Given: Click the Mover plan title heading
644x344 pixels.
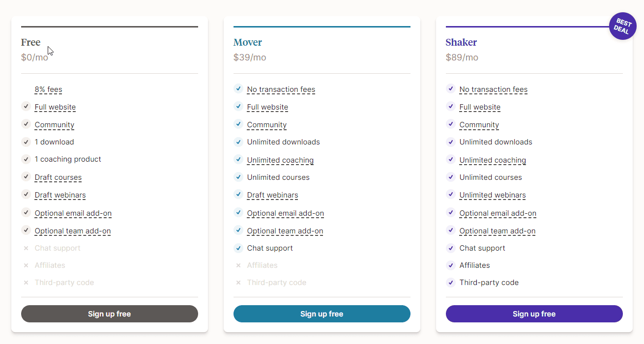Looking at the screenshot, I should 248,42.
